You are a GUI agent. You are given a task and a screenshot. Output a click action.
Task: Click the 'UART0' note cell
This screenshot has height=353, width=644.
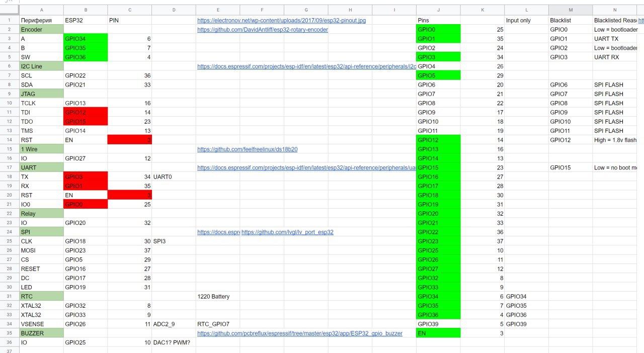174,177
